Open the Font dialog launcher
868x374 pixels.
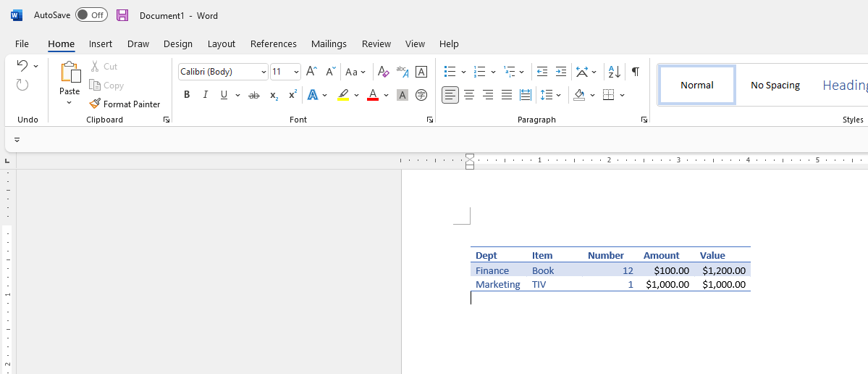click(x=430, y=120)
